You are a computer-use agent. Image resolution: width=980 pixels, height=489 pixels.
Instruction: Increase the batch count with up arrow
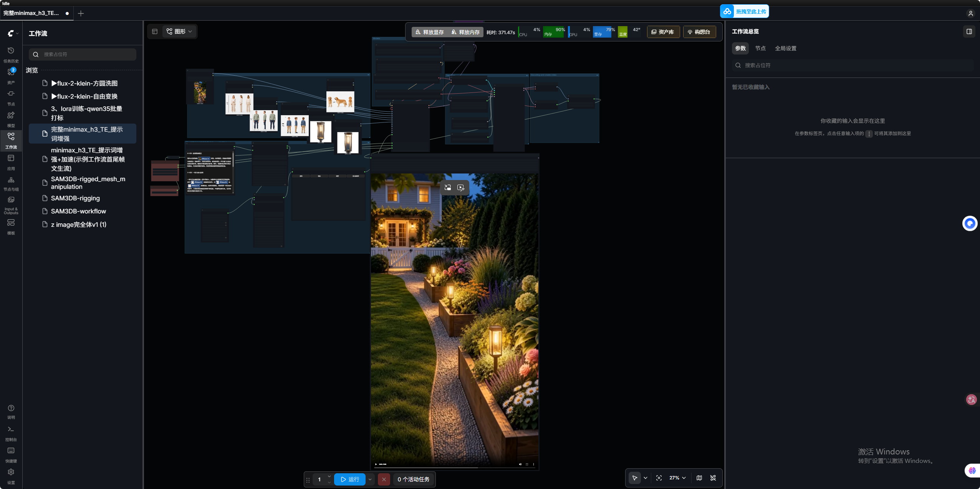[x=329, y=476]
